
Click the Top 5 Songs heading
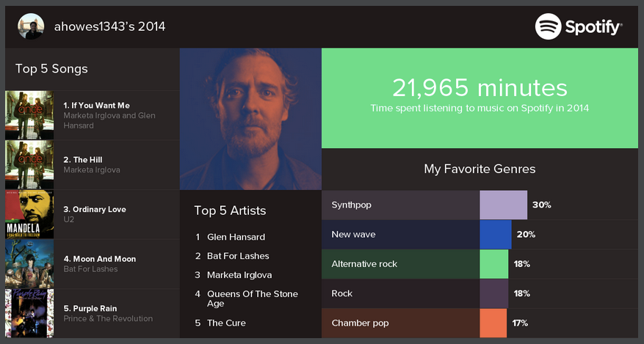pyautogui.click(x=51, y=69)
